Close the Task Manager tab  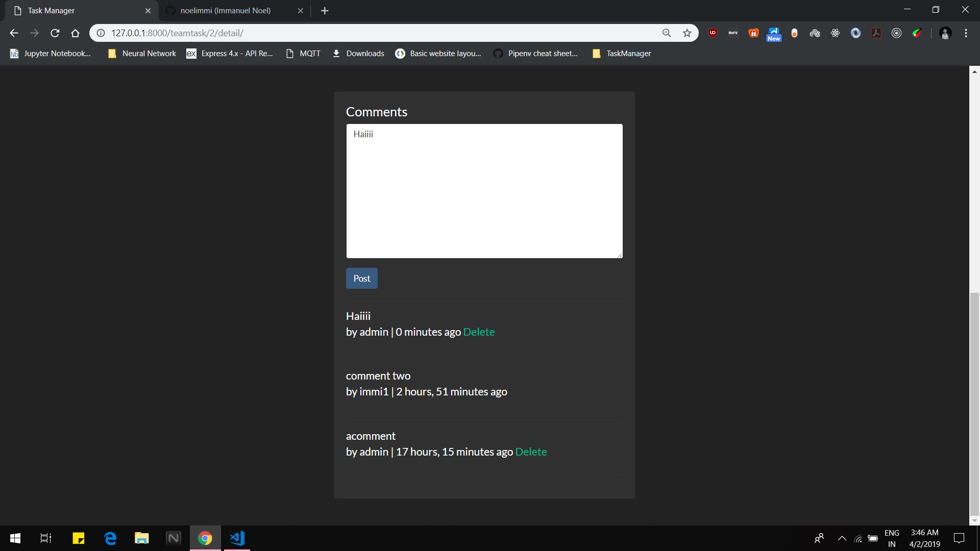pyautogui.click(x=148, y=11)
